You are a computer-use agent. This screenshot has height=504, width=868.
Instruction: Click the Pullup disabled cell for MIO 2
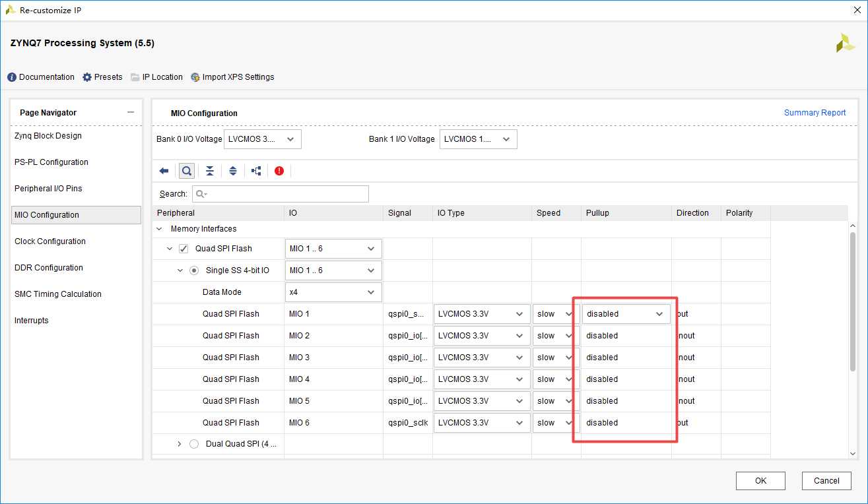(626, 336)
